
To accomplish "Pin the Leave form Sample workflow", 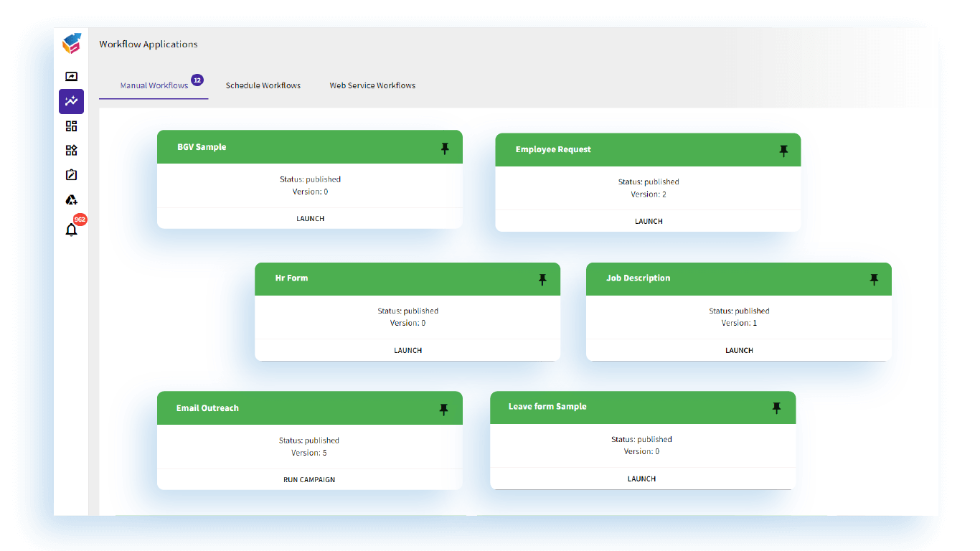I will point(776,408).
